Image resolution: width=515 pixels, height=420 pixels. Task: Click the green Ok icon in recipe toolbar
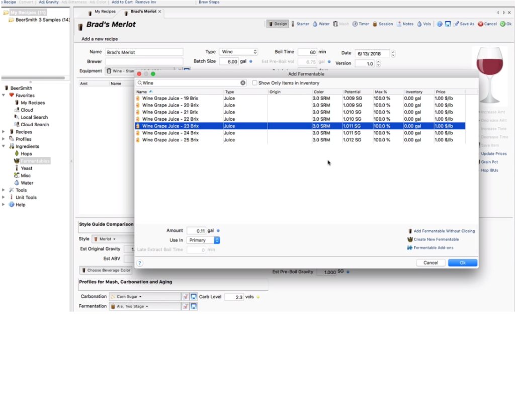tap(502, 24)
